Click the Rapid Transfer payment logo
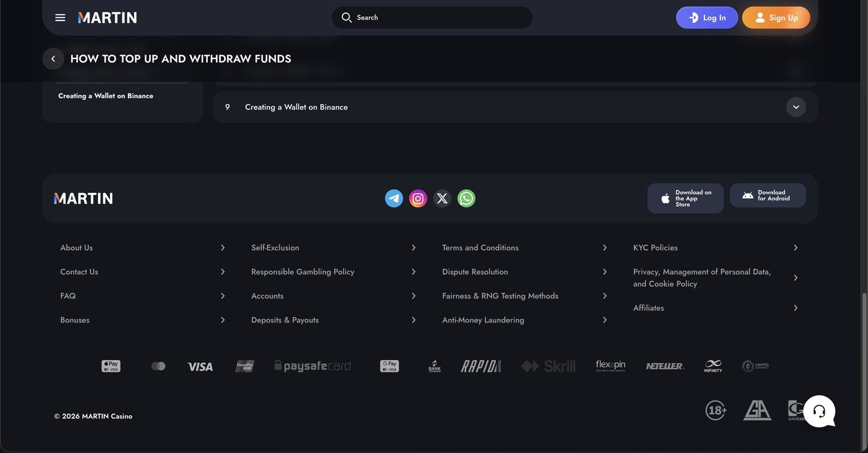868x453 pixels. pos(480,366)
